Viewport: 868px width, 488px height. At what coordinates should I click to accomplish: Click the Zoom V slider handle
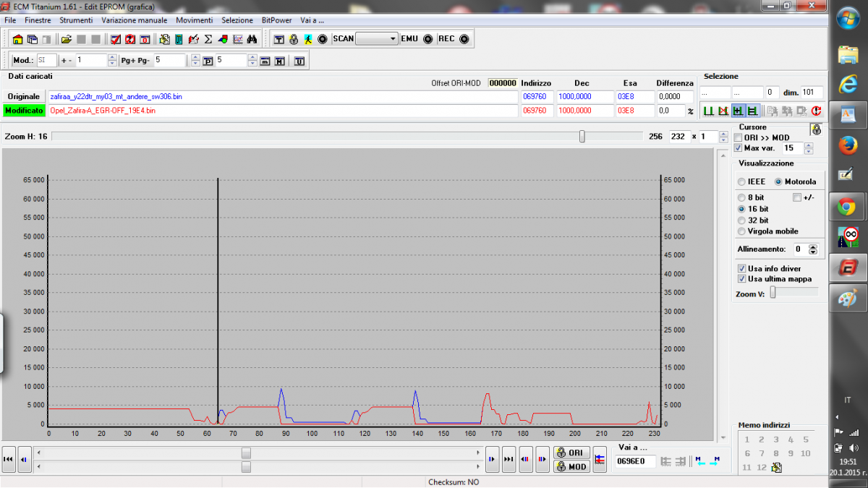click(x=773, y=292)
